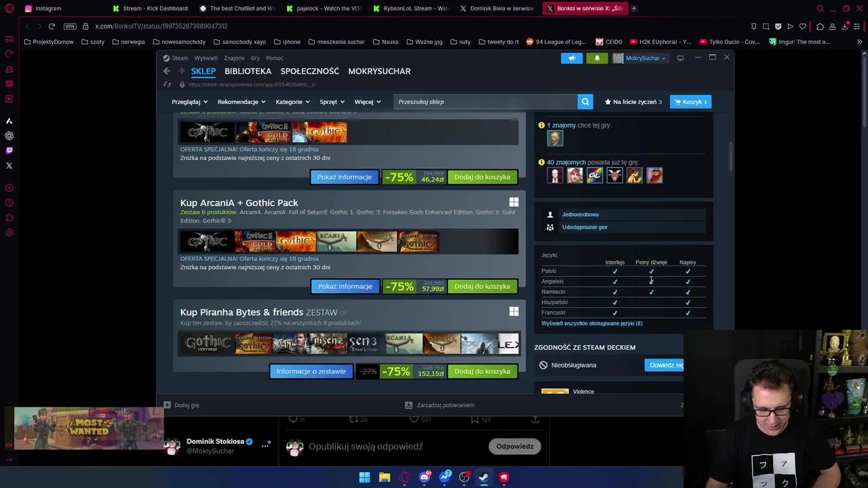Click the Windows Start button
Screen dimensions: 868x488
(x=364, y=477)
